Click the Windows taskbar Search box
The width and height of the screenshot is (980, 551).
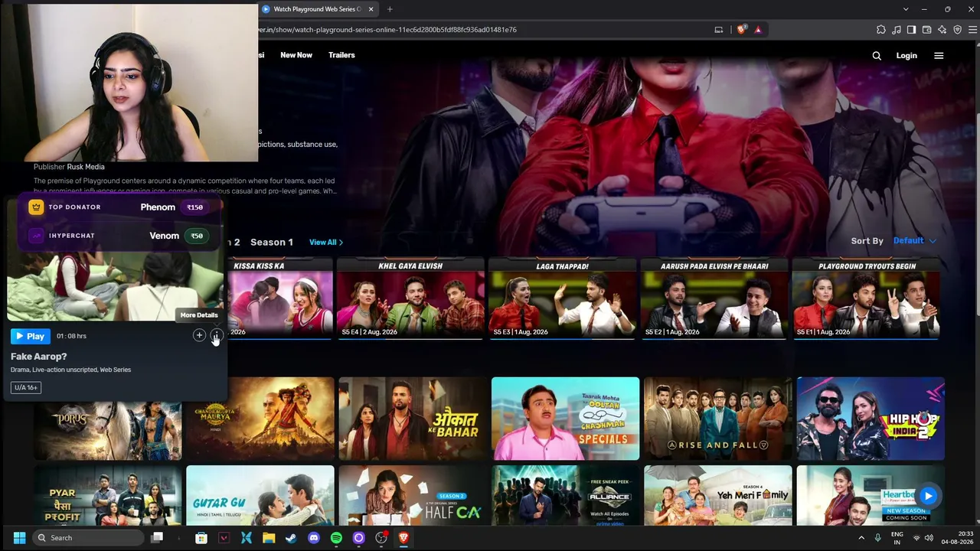click(x=88, y=538)
